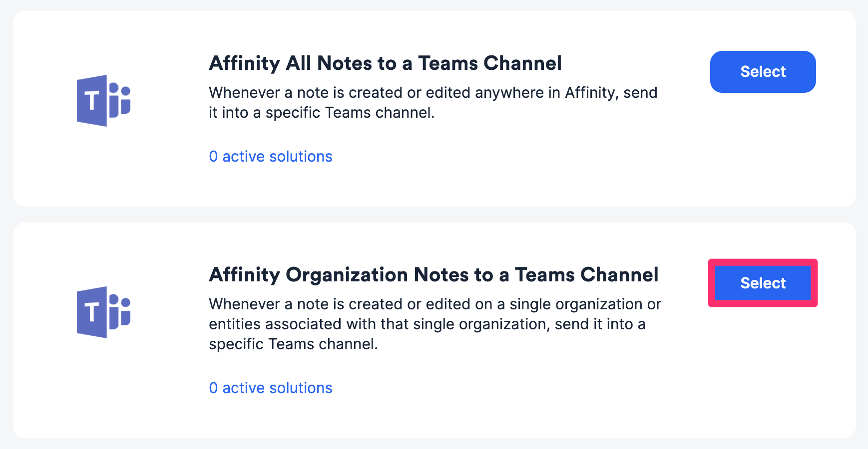
Task: Click the Teams icon beside Organization Notes card
Action: tap(103, 311)
